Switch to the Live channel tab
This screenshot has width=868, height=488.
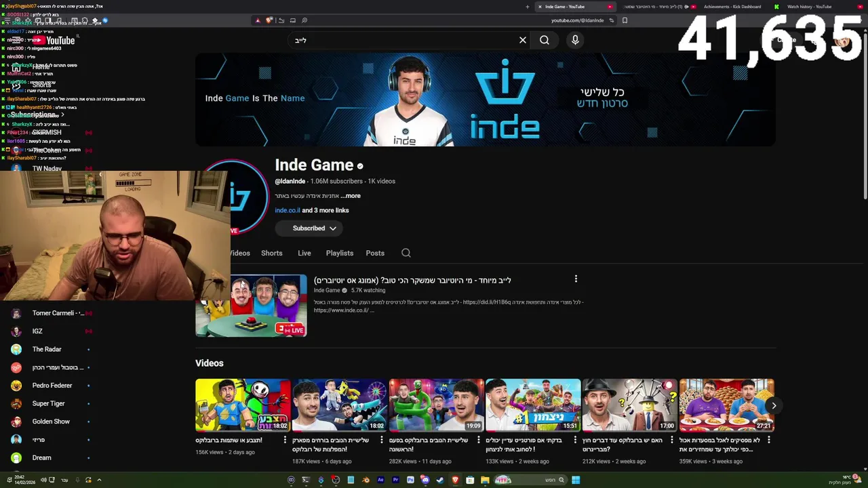(x=304, y=253)
